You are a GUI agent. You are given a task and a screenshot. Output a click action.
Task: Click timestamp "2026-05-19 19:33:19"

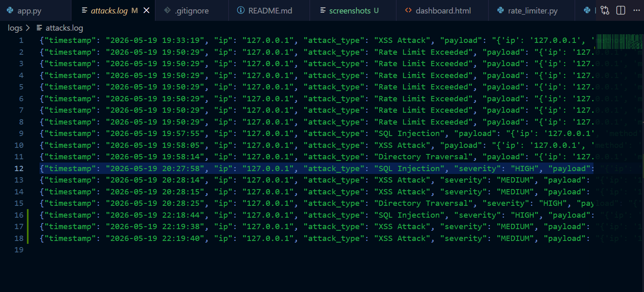[x=155, y=40]
